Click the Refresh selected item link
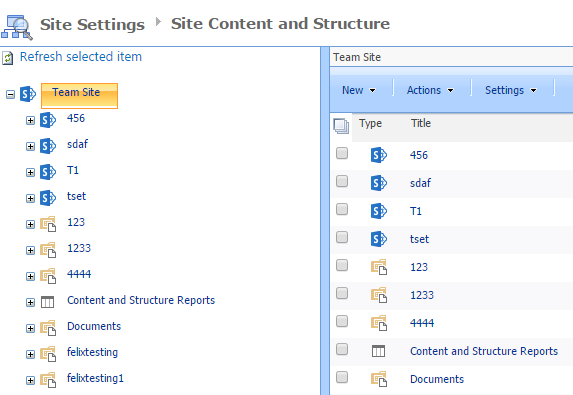The image size is (573, 395). pos(81,57)
